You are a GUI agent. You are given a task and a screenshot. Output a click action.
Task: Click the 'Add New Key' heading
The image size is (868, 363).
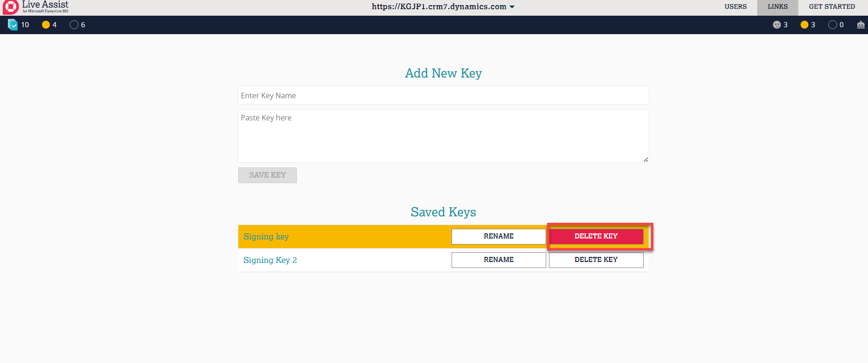pyautogui.click(x=443, y=73)
